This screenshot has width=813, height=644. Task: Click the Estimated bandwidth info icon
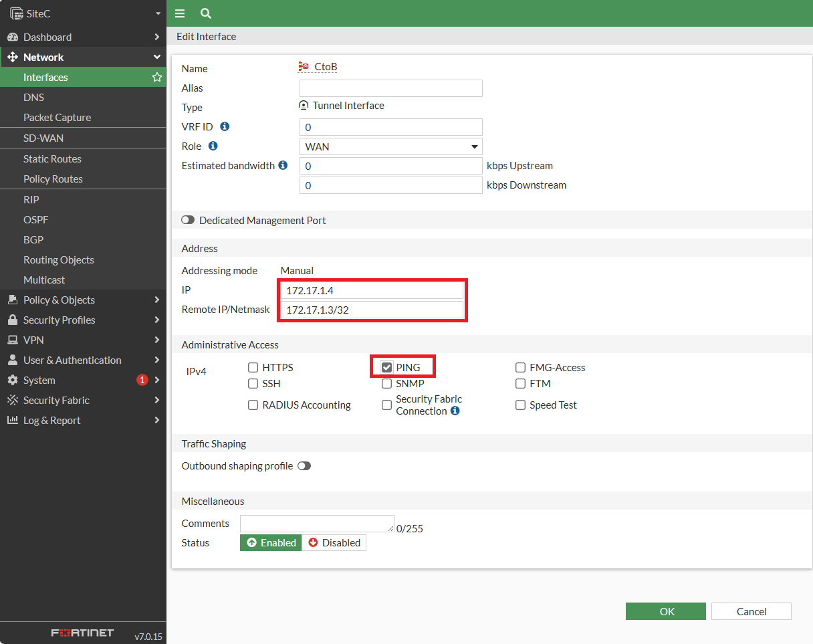[283, 165]
